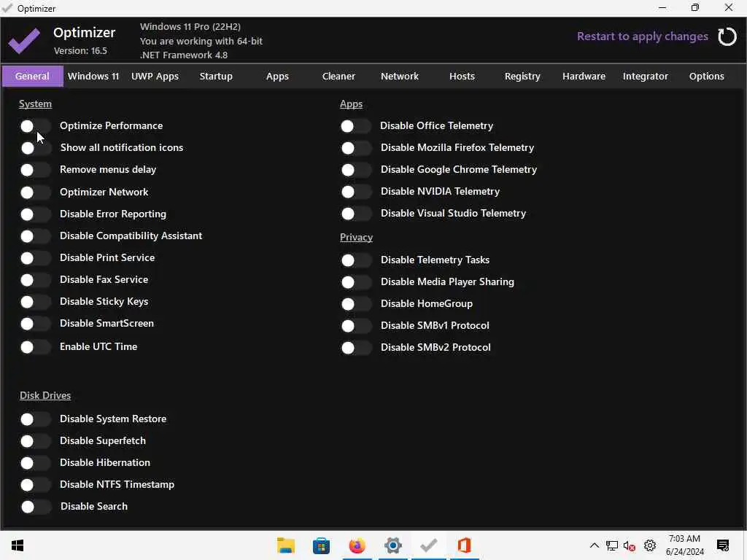Toggle Disable NVIDIA Telemetry
The height and width of the screenshot is (560, 747).
tap(356, 192)
